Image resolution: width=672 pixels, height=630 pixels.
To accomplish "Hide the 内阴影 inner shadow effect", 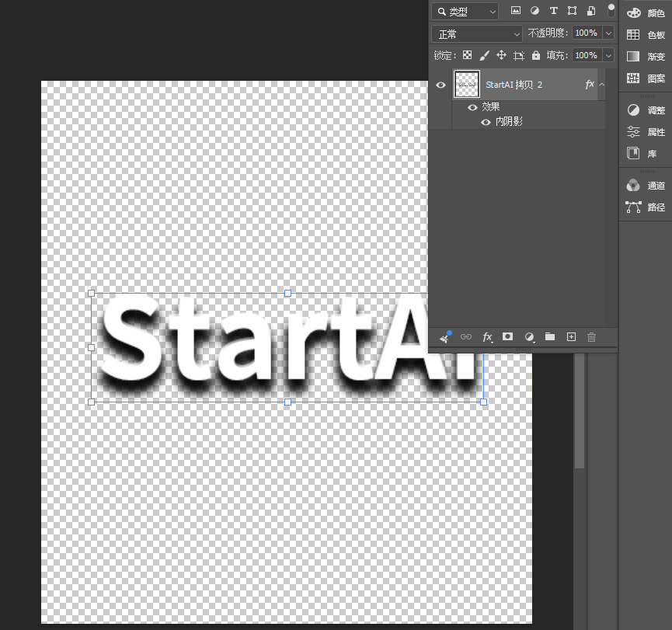I will pos(486,122).
